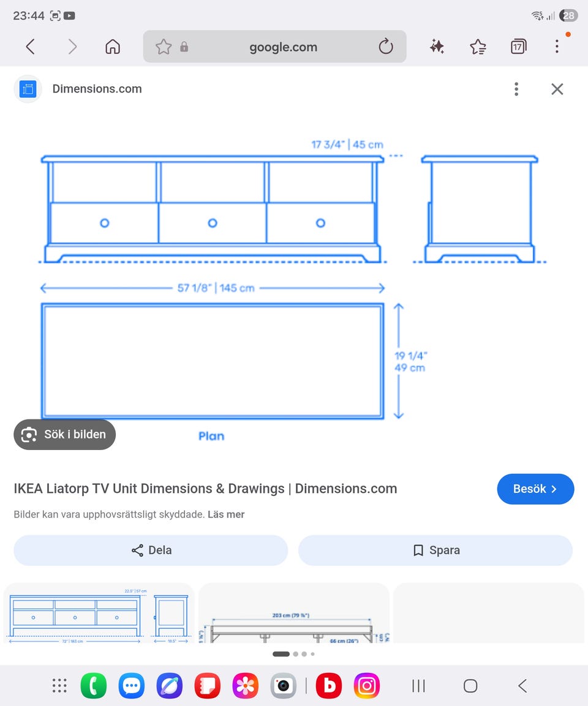Open the AI sparkle assistant icon

coord(437,47)
